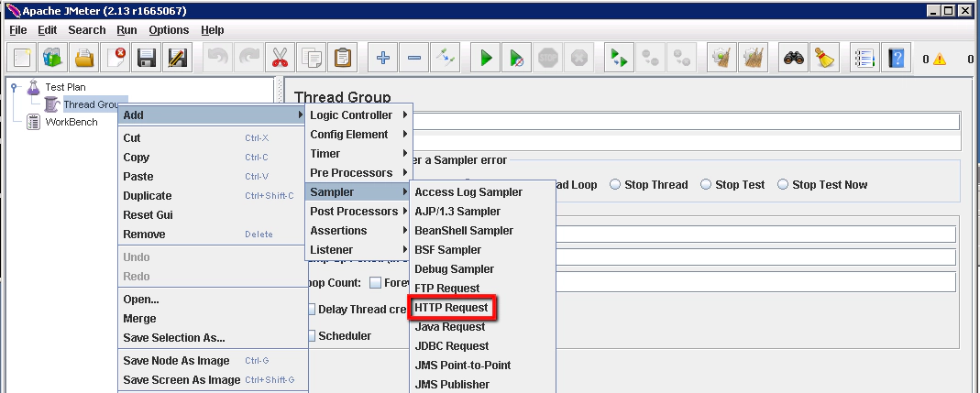Click Start no pauses icon
The width and height of the screenshot is (980, 393).
(x=517, y=58)
